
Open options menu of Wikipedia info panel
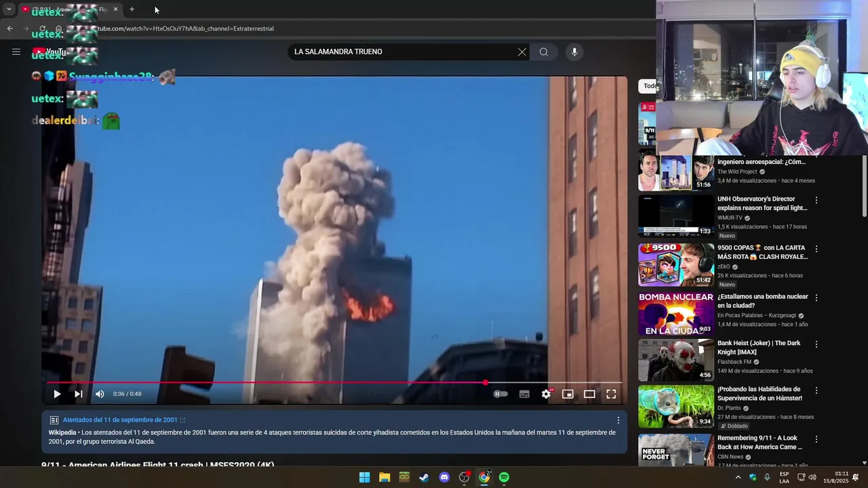(618, 420)
